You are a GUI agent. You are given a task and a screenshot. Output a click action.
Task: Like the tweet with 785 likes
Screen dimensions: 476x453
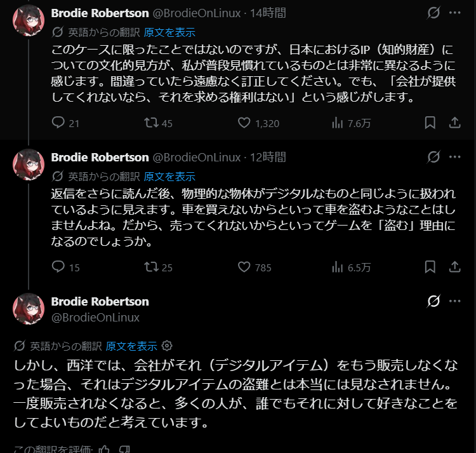[244, 267]
